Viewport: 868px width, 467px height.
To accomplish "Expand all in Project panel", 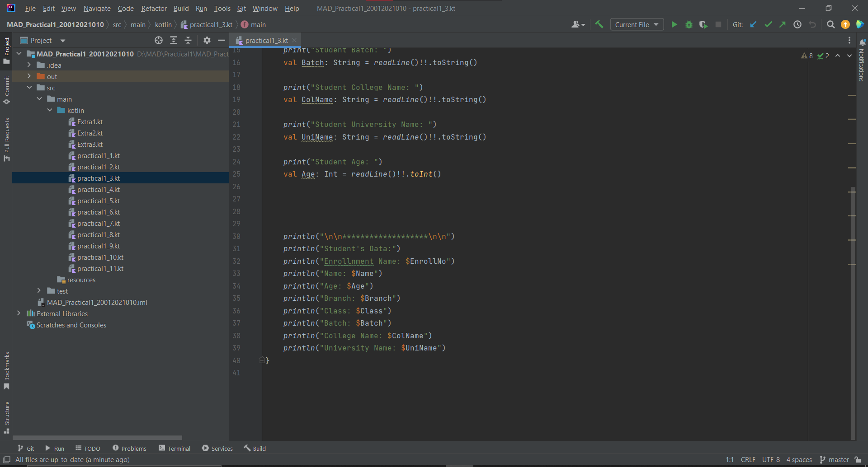I will (x=174, y=41).
